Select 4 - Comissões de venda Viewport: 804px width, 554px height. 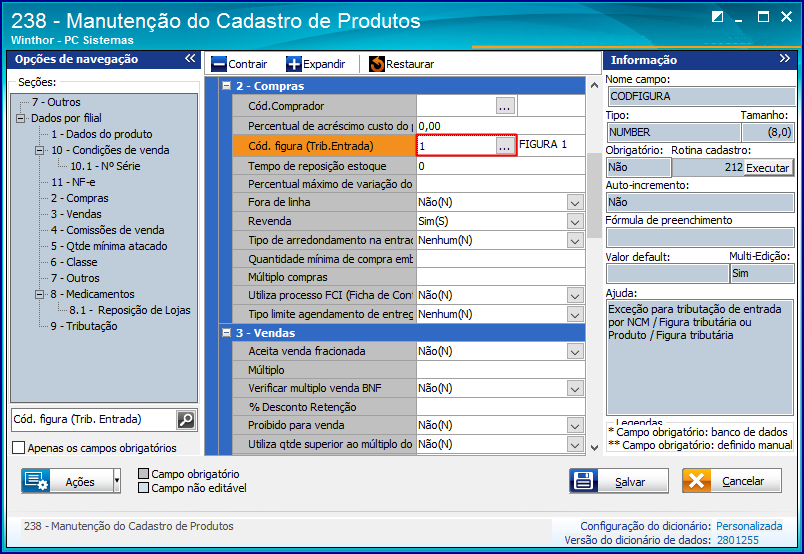coord(108,230)
